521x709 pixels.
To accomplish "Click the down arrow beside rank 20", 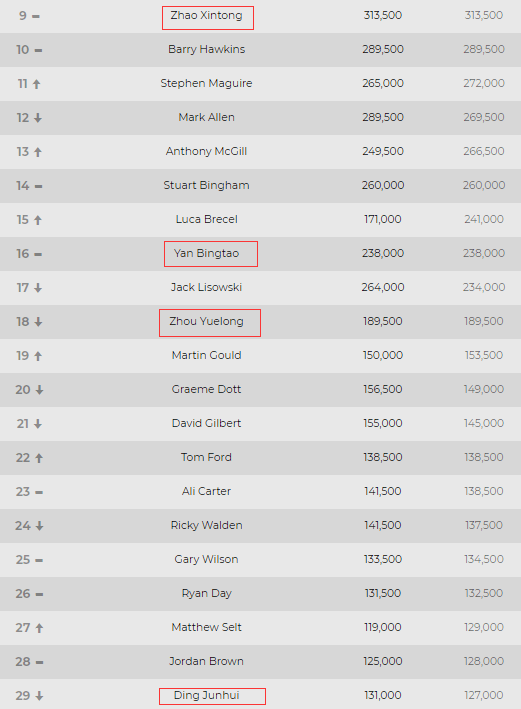I will point(39,390).
